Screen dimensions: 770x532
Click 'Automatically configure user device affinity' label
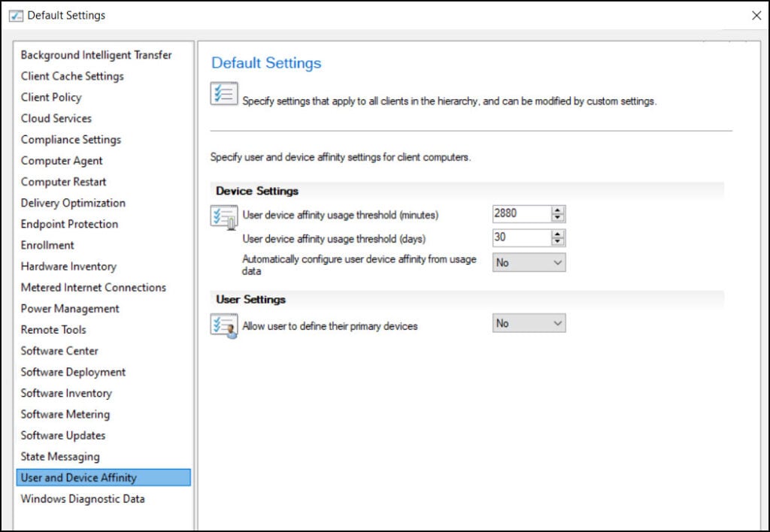(x=359, y=265)
